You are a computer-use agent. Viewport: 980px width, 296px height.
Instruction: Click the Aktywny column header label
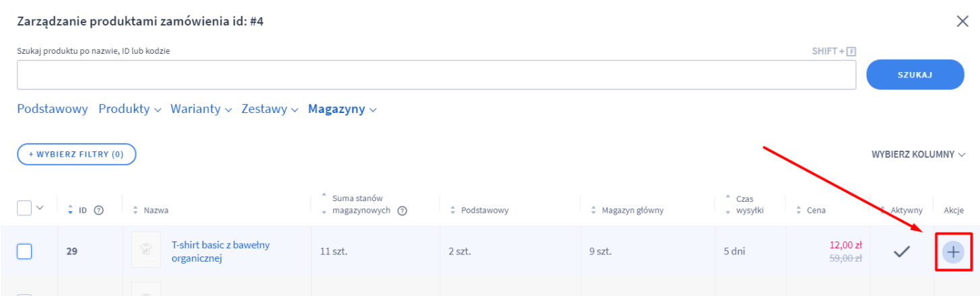point(907,211)
